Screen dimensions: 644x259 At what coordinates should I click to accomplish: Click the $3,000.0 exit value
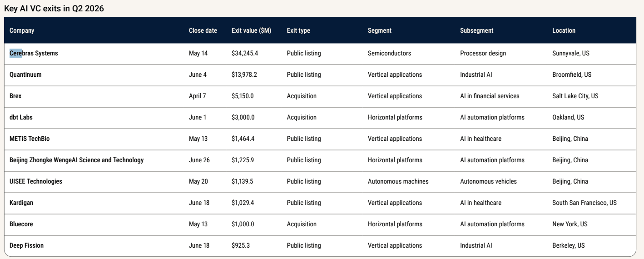[x=243, y=117]
